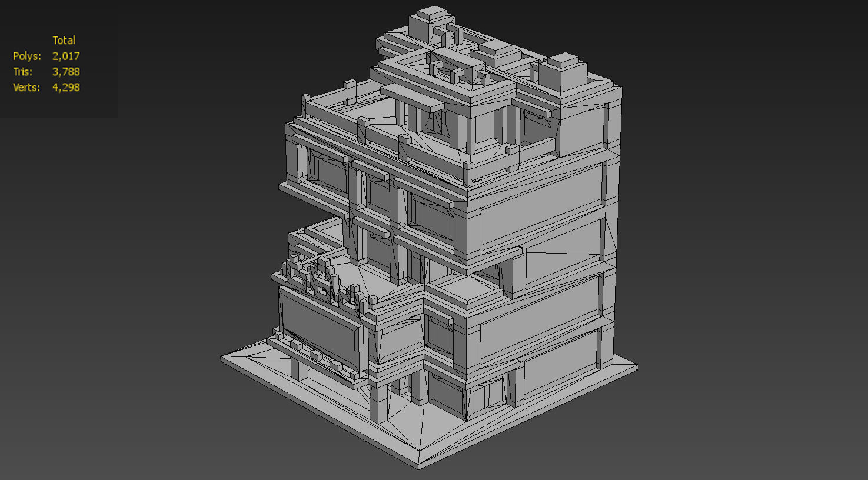Click the vertex count value 4,298
The width and height of the screenshot is (868, 480).
tap(66, 87)
